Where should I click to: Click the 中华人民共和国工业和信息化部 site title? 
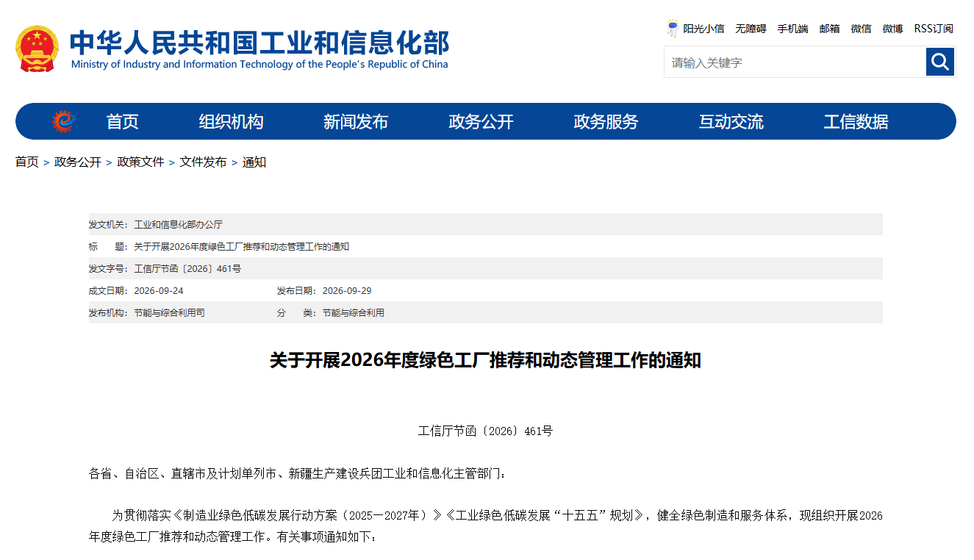(259, 43)
